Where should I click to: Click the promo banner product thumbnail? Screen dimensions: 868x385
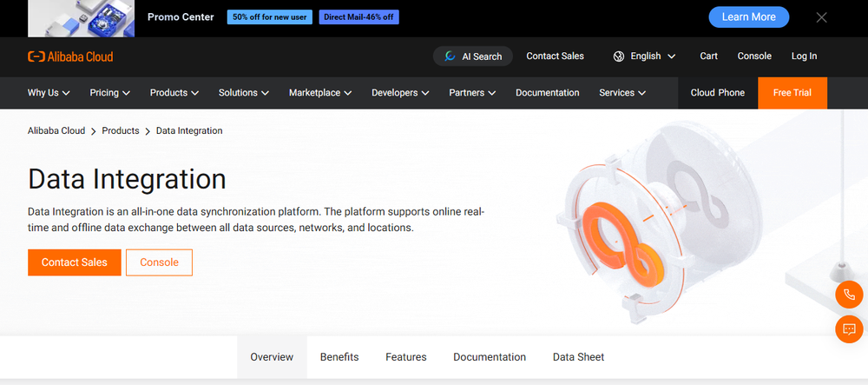coord(81,18)
